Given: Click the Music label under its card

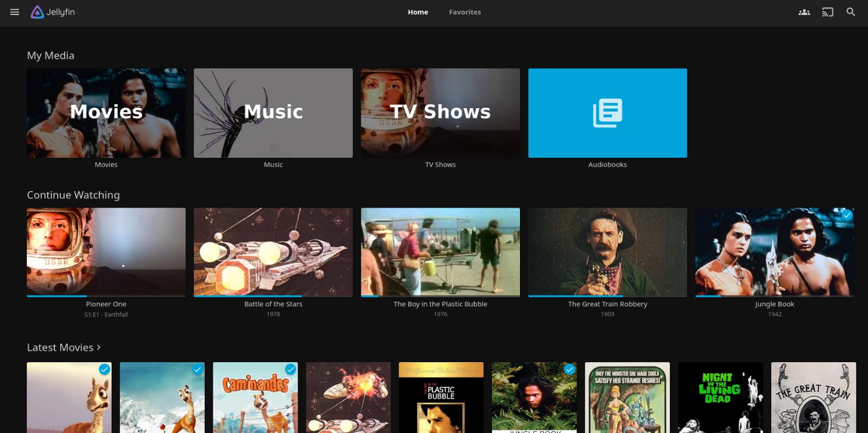Looking at the screenshot, I should (273, 165).
